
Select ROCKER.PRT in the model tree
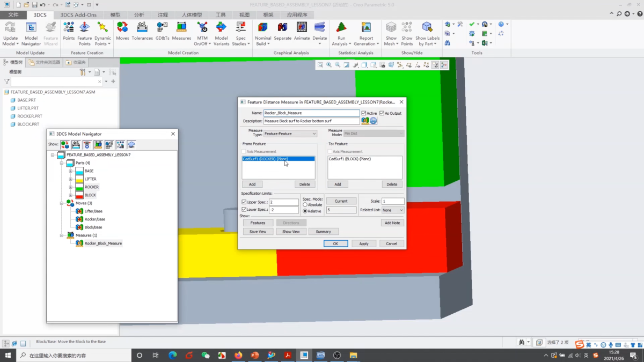tap(30, 116)
